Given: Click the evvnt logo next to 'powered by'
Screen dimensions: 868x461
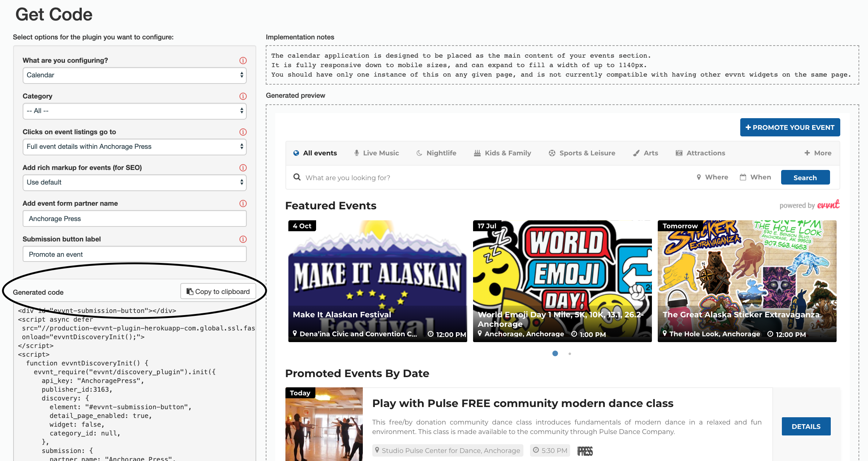Looking at the screenshot, I should point(828,205).
